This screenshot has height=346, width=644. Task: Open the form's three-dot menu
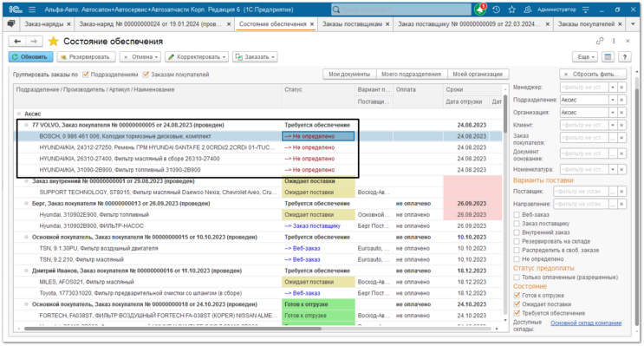[614, 41]
